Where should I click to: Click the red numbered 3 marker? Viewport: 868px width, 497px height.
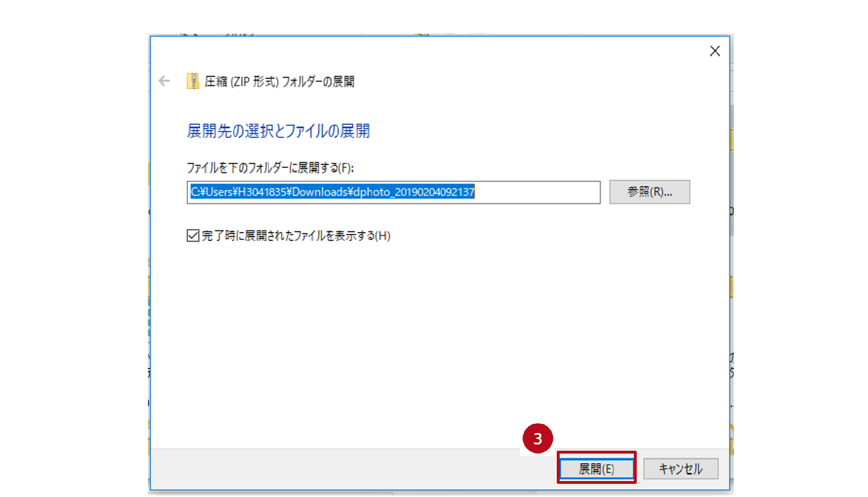pos(537,438)
